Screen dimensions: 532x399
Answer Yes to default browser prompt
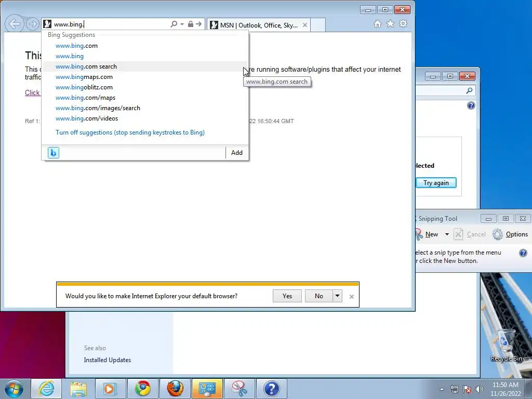[287, 296]
